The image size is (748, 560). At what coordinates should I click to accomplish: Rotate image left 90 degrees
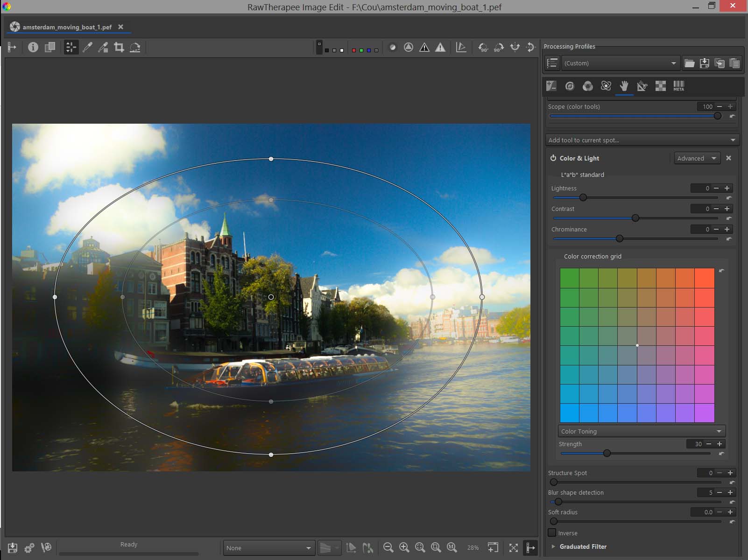click(x=483, y=47)
